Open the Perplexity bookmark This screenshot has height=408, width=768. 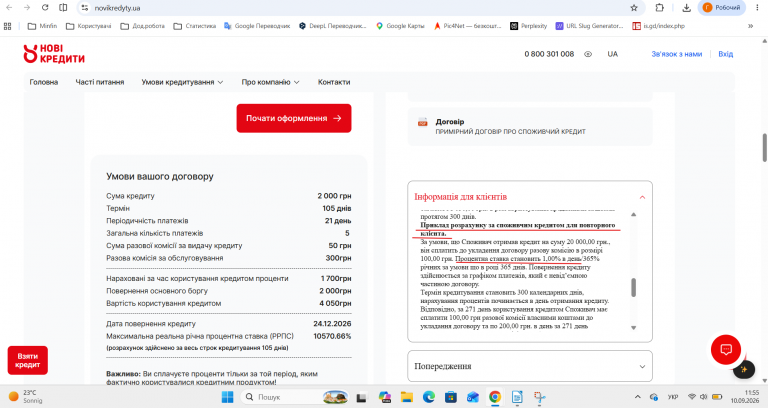(528, 26)
